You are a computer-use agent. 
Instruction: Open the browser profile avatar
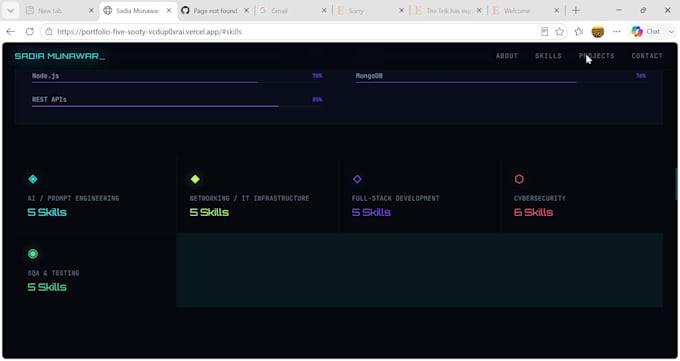coord(598,32)
